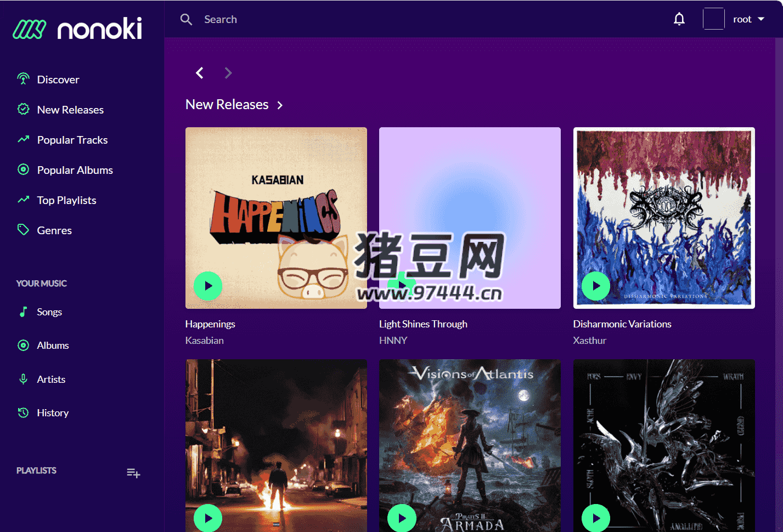Click the Popular Albums icon
This screenshot has width=783, height=532.
click(23, 169)
